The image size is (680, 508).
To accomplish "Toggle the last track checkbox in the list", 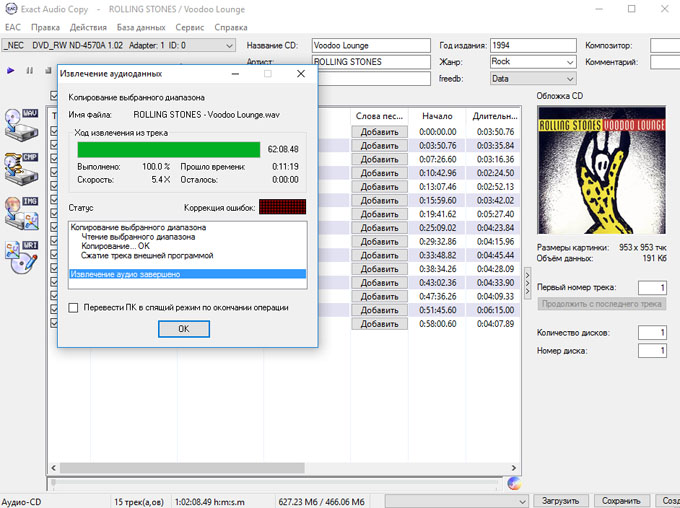I will (55, 323).
